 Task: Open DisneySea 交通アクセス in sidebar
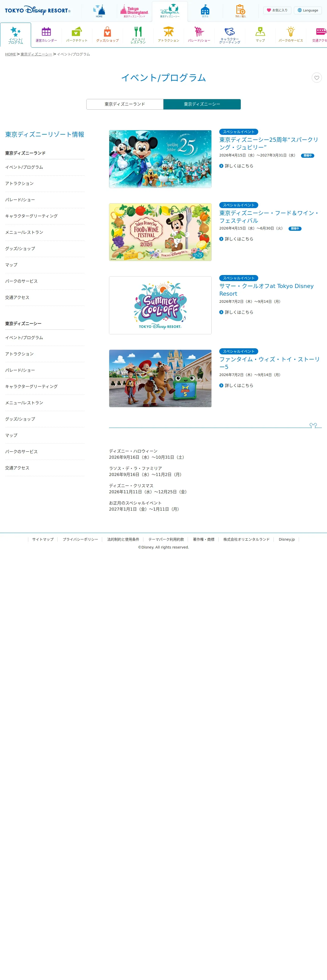pyautogui.click(x=45, y=468)
